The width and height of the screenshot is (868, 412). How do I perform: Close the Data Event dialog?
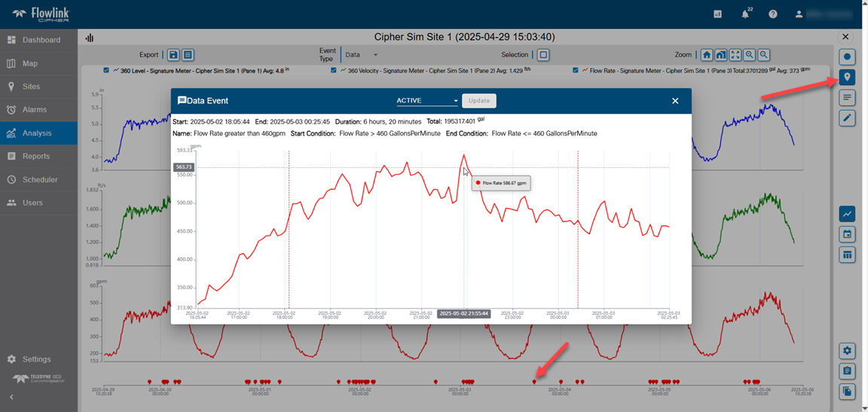click(675, 101)
